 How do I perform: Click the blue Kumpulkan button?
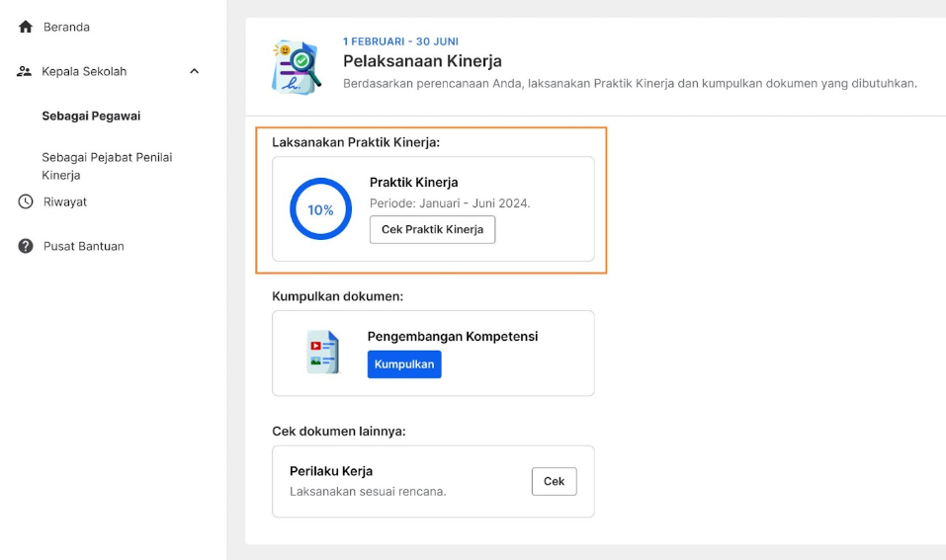pyautogui.click(x=404, y=364)
